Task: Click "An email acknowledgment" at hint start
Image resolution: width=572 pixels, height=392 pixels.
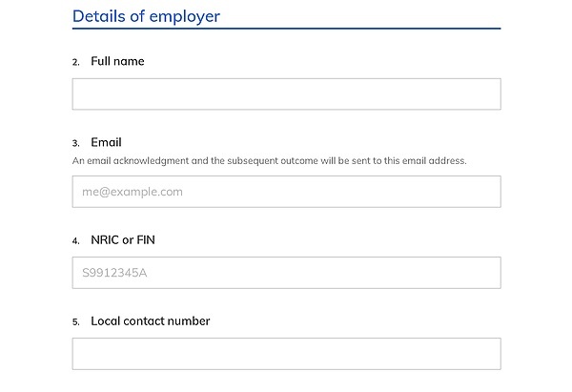Action: pyautogui.click(x=131, y=161)
